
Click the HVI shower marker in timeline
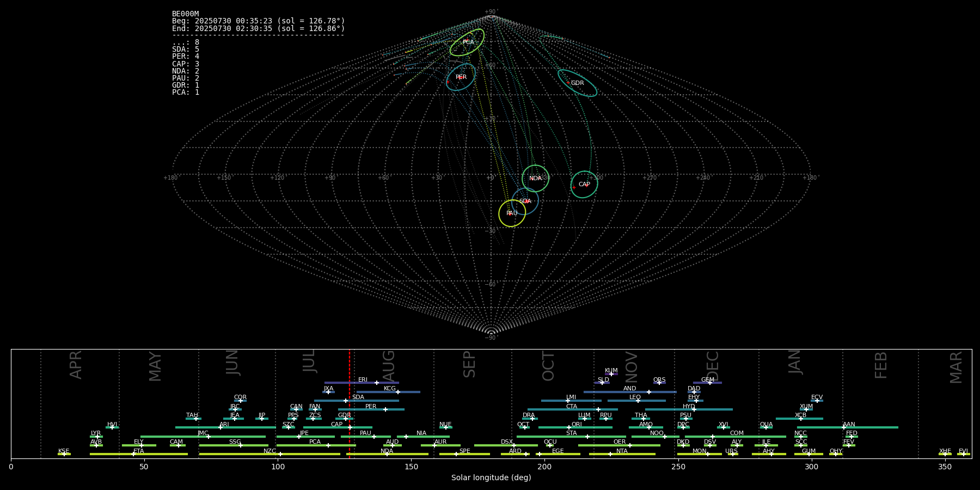pos(112,427)
